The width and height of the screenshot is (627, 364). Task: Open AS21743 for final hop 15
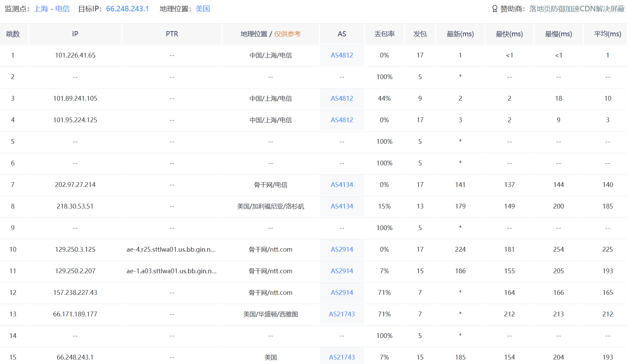pos(342,357)
